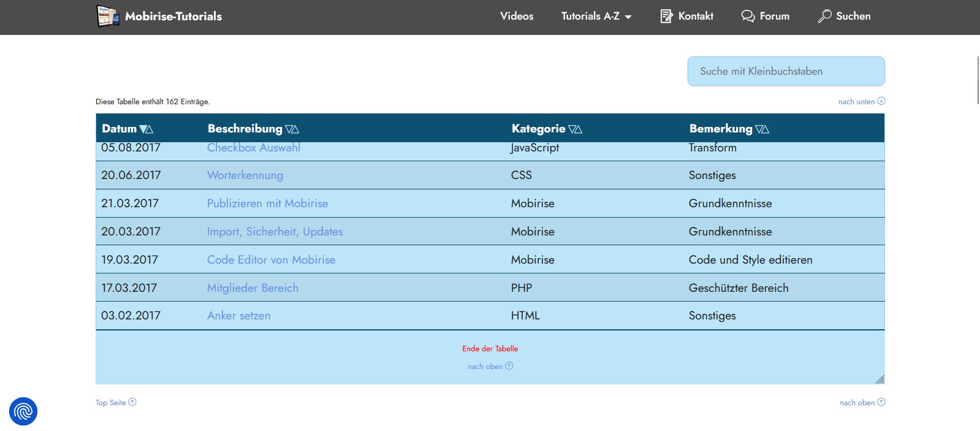This screenshot has height=431, width=980.
Task: Open the 'Anker setzen' tutorial link
Action: tap(238, 316)
